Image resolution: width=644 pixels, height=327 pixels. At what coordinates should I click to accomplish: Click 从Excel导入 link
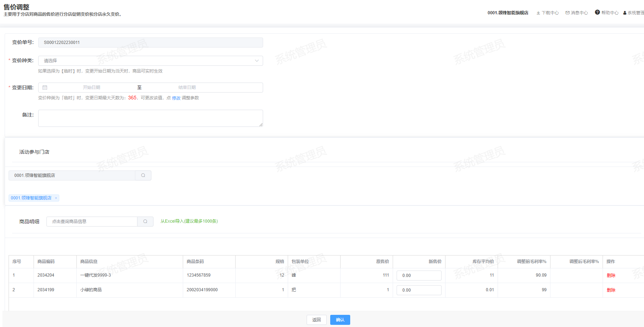pyautogui.click(x=189, y=221)
